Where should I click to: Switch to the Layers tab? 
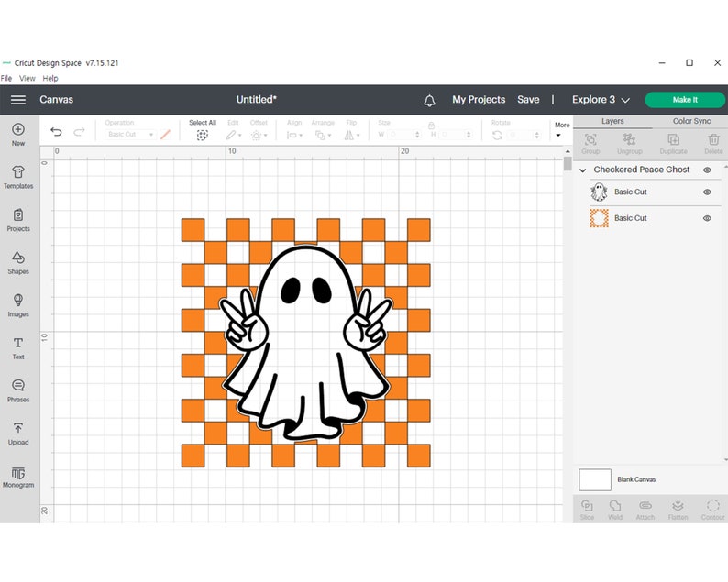612,122
